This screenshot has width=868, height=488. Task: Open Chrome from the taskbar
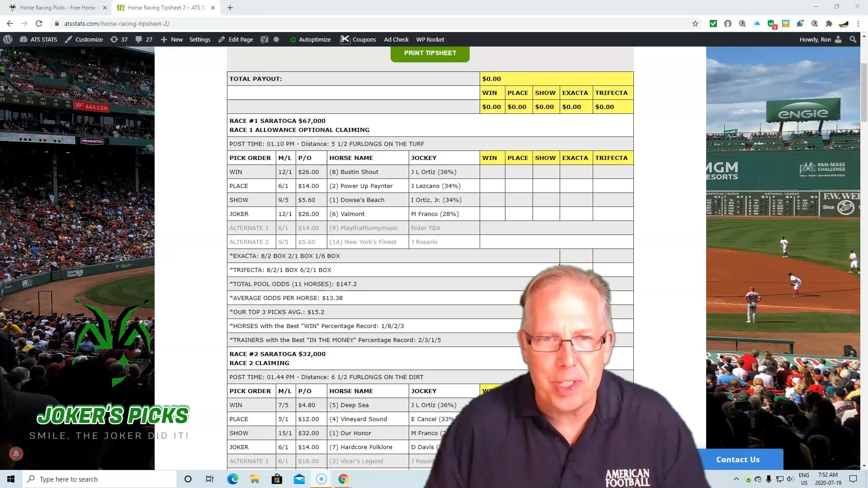click(343, 479)
